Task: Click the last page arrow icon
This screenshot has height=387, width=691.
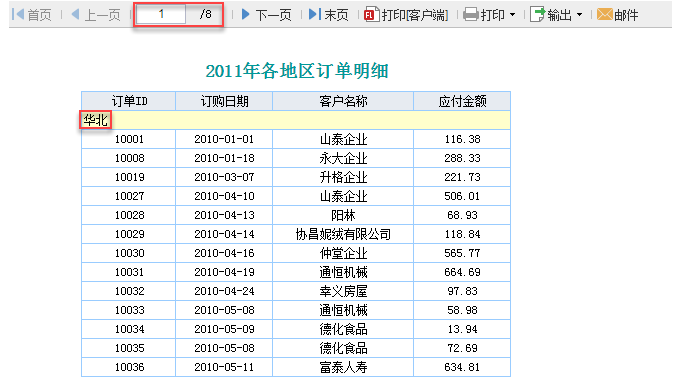Action: tap(315, 14)
